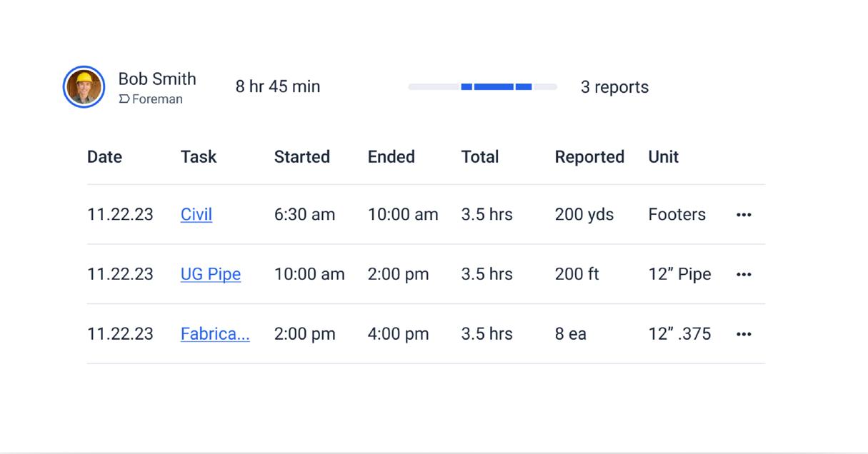This screenshot has height=454, width=868.
Task: Click the Unit column header
Action: 664,157
